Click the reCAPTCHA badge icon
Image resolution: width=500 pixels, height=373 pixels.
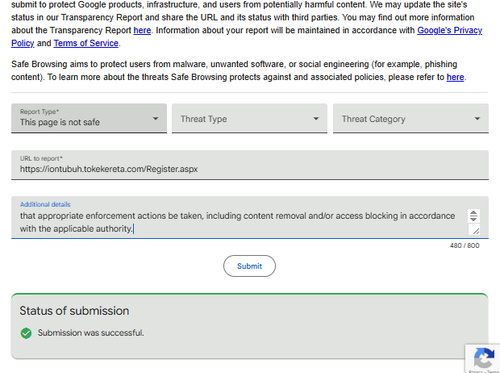coord(484,358)
